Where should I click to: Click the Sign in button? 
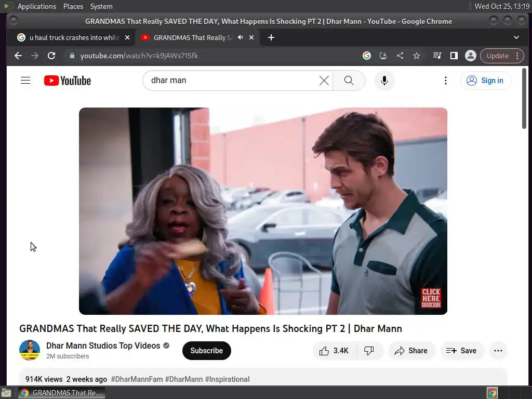pos(486,81)
